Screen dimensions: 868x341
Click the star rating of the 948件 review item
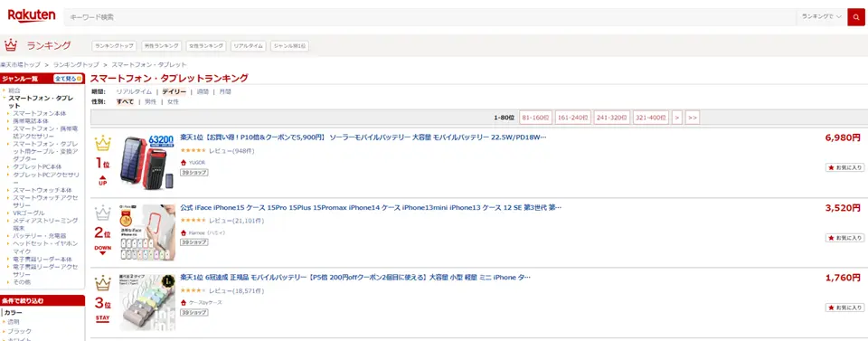193,150
